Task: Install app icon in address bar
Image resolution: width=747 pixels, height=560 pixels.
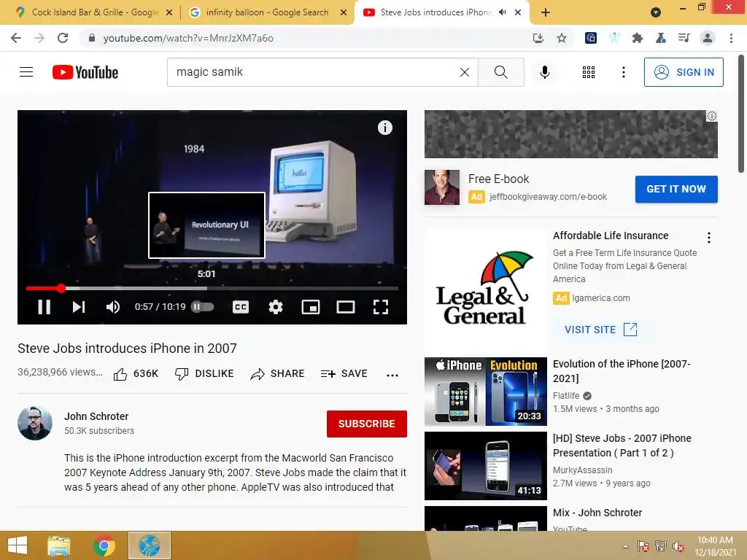Action: tap(538, 38)
